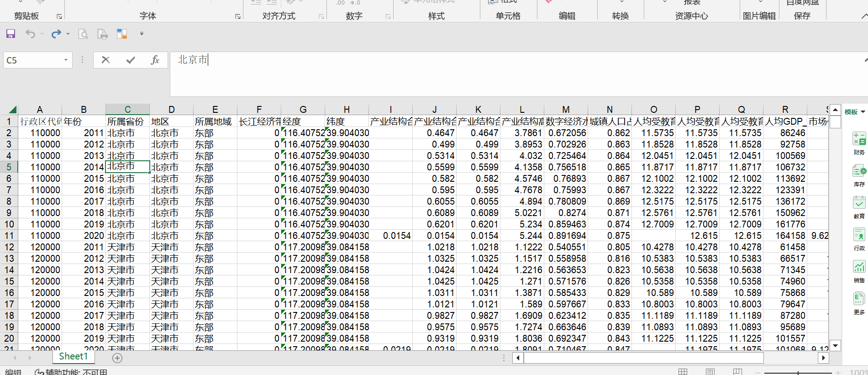Expand the Name Box dropdown next to C5
Viewport: 868px width, 375px height.
click(x=66, y=60)
